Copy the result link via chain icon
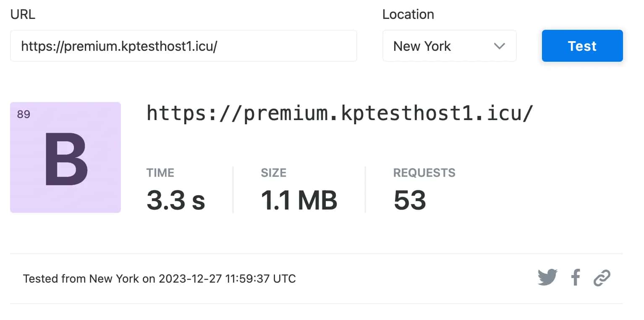Image resolution: width=644 pixels, height=320 pixels. click(x=602, y=278)
